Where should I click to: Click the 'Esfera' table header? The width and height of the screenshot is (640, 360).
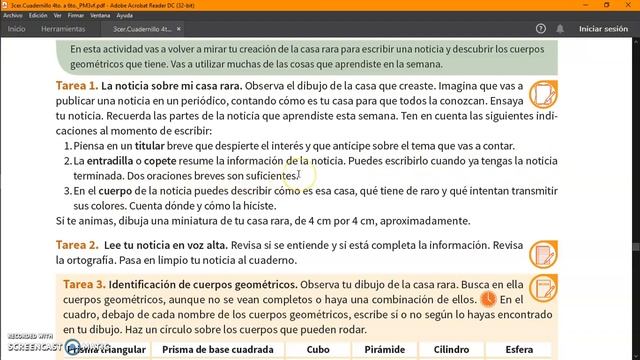tap(519, 349)
